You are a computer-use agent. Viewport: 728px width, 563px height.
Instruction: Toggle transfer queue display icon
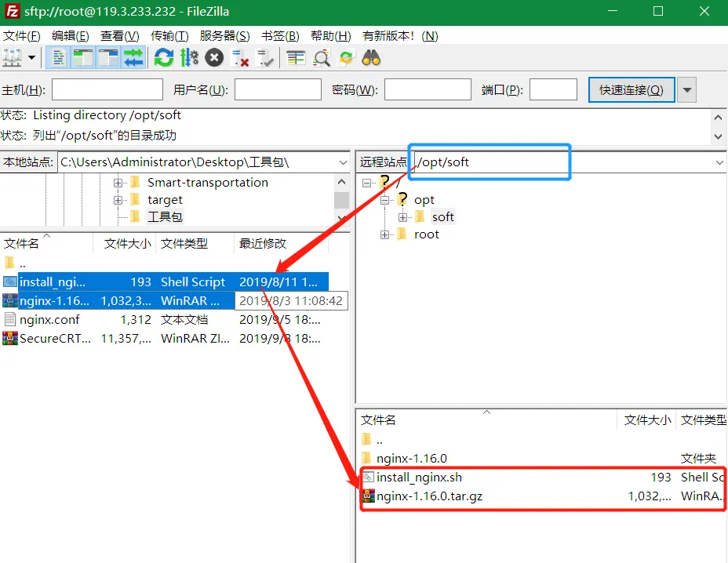coord(133,58)
